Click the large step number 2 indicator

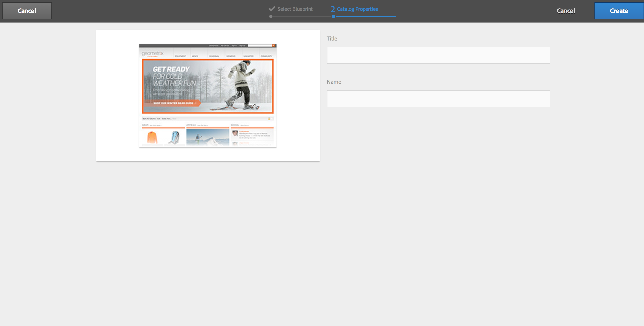(x=333, y=9)
